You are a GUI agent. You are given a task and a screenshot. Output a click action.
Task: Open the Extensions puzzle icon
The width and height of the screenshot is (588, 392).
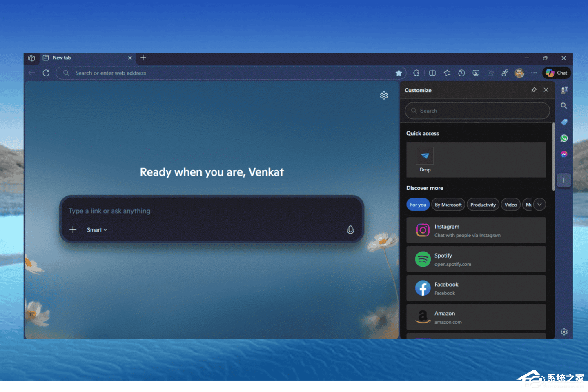[416, 73]
